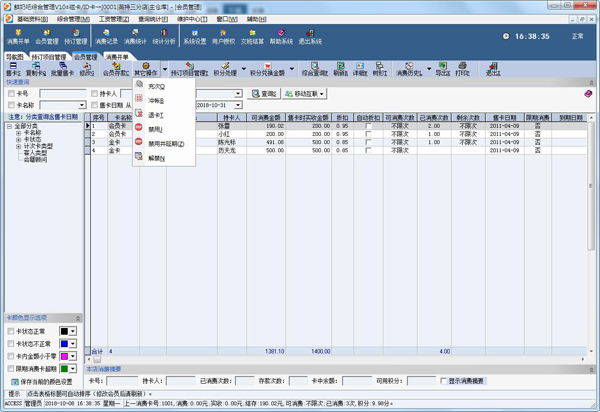Expand the 卡状态 tree node
Image resolution: width=600 pixels, height=412 pixels.
point(19,138)
